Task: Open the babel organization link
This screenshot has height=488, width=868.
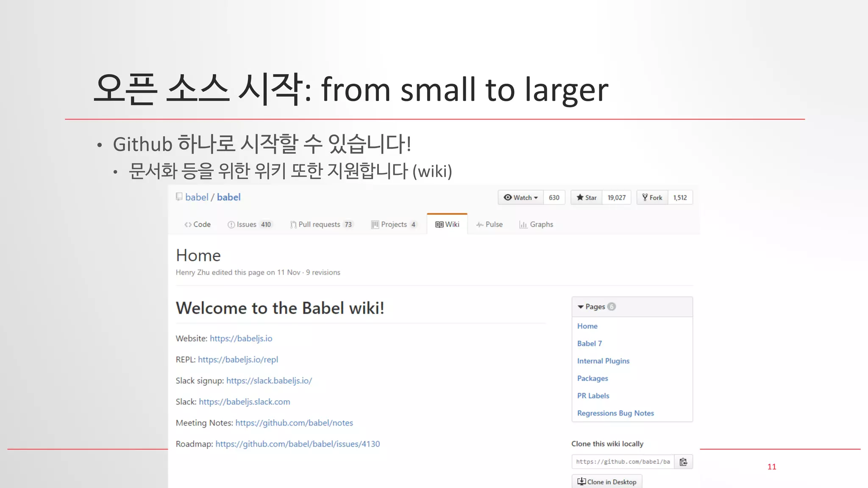Action: [197, 197]
